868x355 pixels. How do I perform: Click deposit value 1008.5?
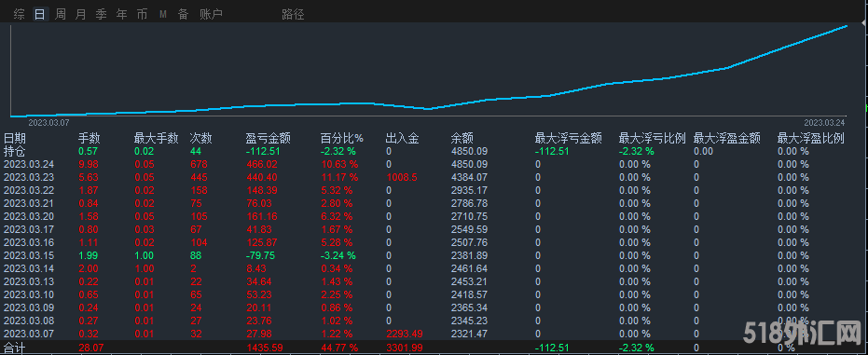click(x=401, y=177)
